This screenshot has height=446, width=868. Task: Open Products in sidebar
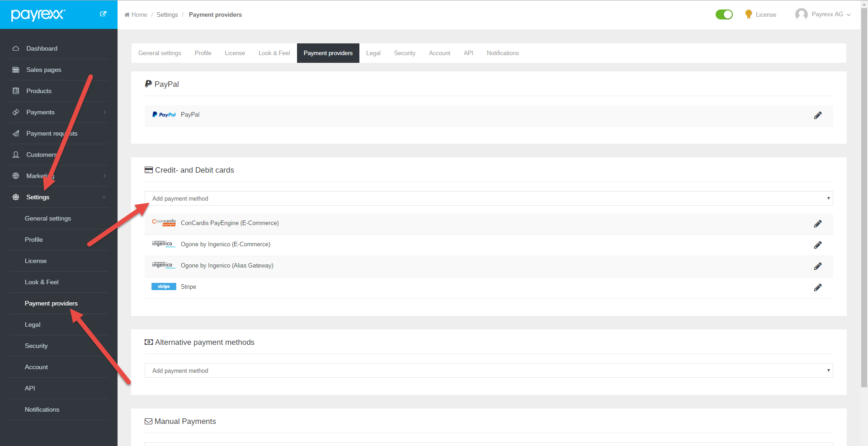point(39,91)
